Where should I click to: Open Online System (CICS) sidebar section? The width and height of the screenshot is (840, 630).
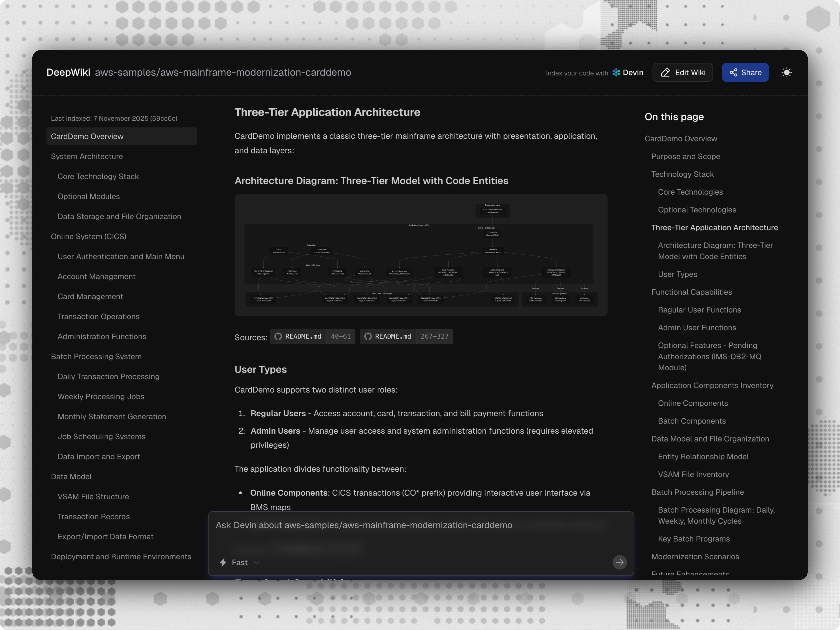89,237
